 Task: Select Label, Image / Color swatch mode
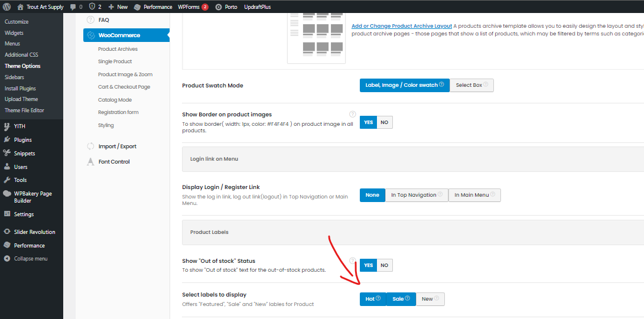tap(405, 85)
